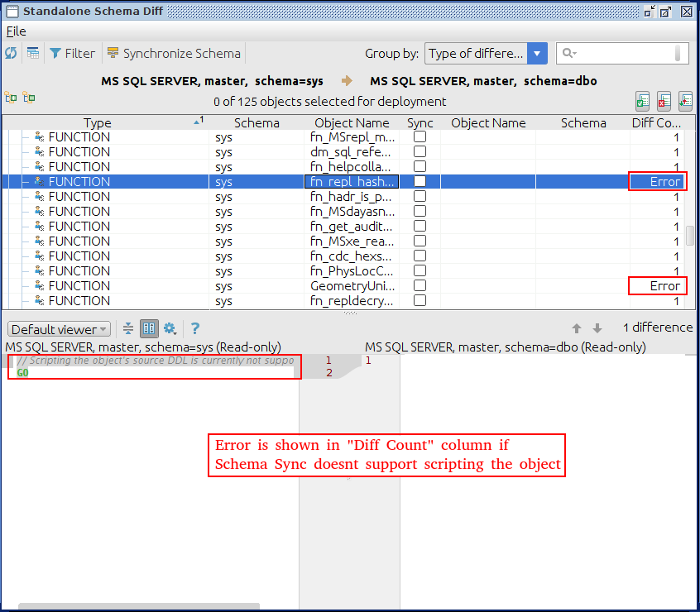
Task: Check Sync box for fn_repl_hash... row
Action: tap(420, 181)
